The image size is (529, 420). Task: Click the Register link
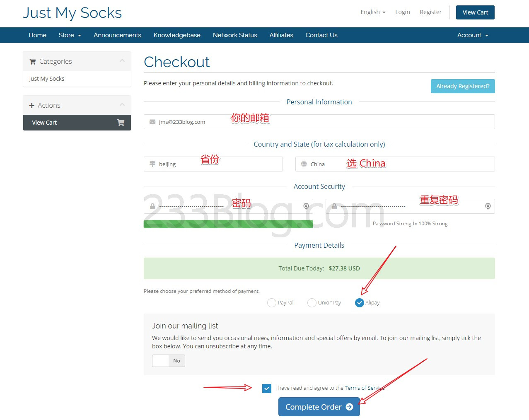click(431, 12)
